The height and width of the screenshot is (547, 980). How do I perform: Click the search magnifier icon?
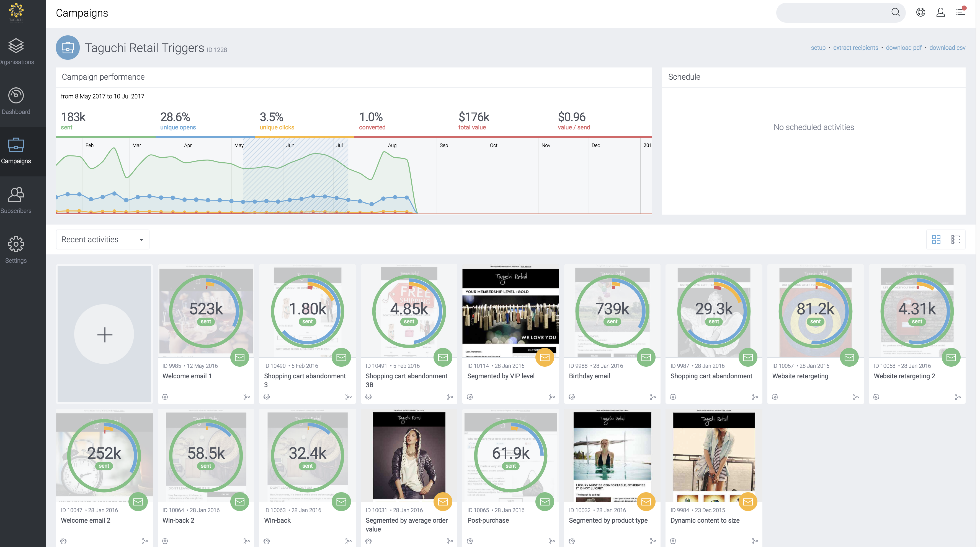[x=896, y=12]
